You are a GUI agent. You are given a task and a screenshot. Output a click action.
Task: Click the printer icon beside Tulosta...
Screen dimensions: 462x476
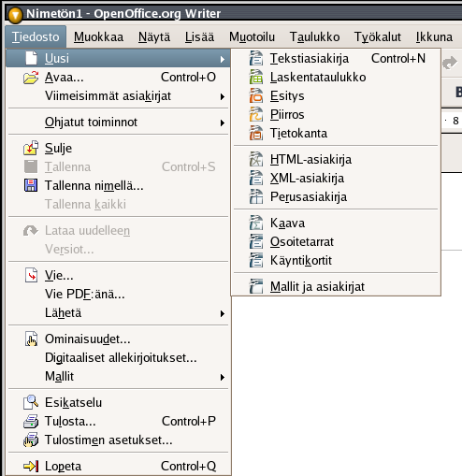pos(31,421)
